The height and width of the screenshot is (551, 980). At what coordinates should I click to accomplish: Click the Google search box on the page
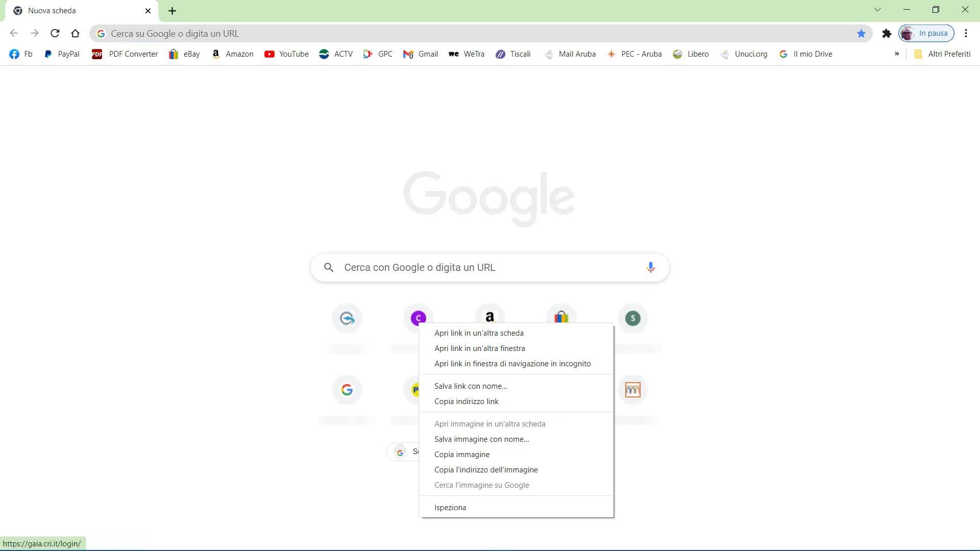pos(490,267)
